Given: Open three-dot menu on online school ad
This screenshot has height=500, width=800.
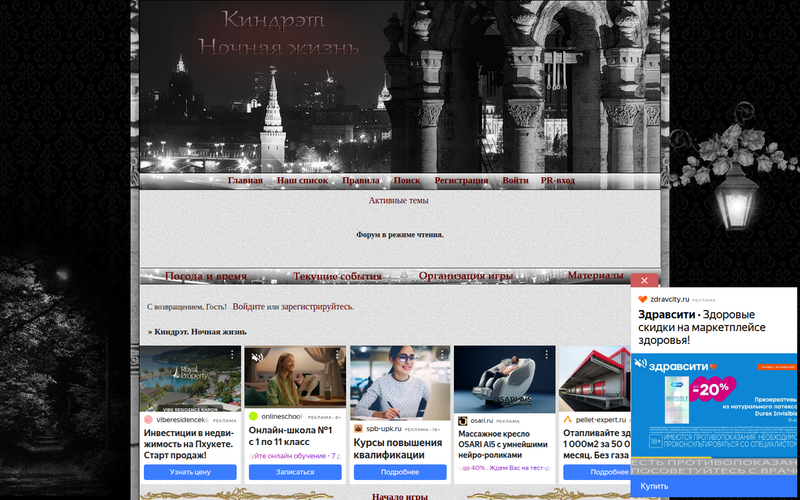Looking at the screenshot, I should click(337, 355).
